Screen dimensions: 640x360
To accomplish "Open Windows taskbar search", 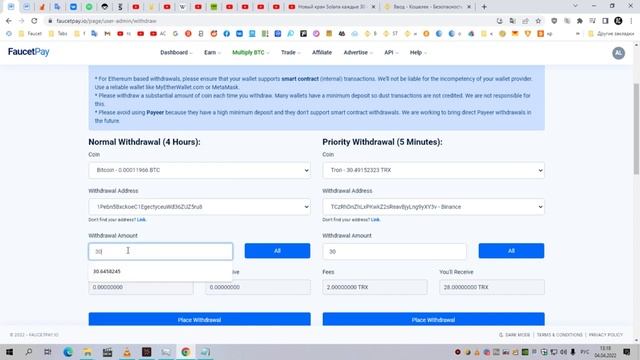I will pos(29,352).
